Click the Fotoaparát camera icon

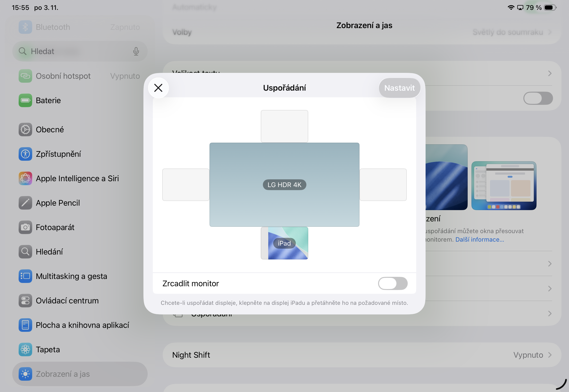[25, 227]
